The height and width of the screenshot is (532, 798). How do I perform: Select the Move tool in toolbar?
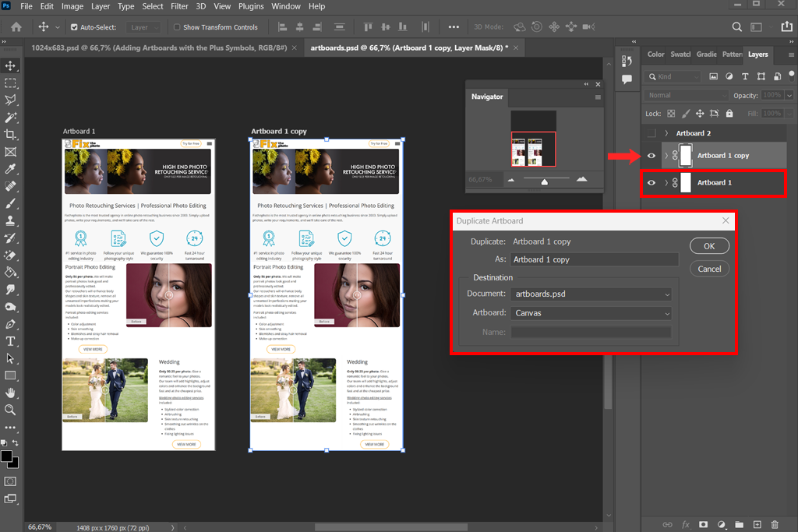point(10,65)
